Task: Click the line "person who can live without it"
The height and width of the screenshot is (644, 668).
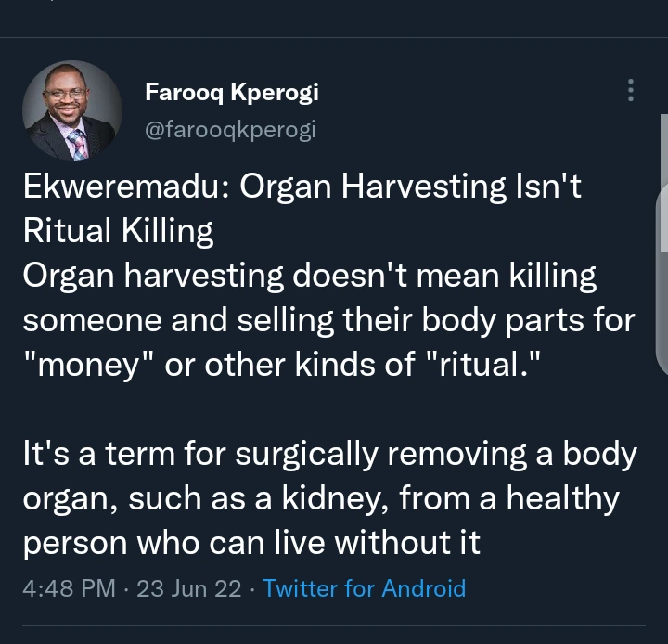Action: pos(251,543)
